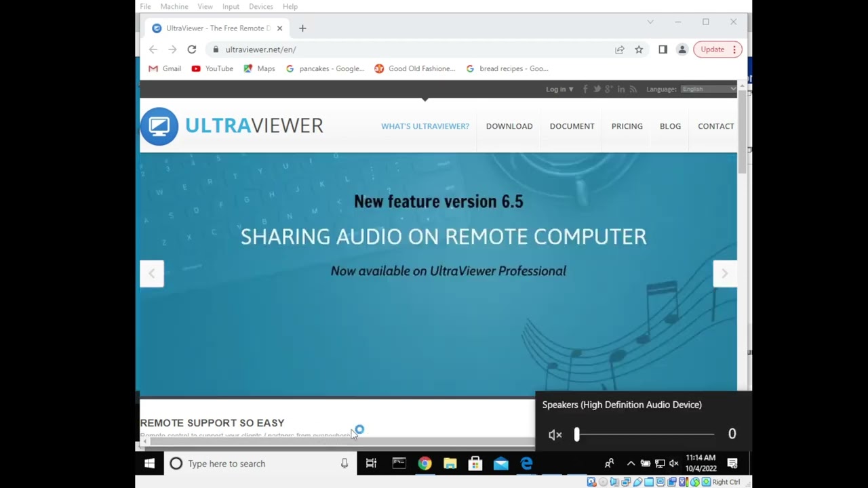Viewport: 868px width, 488px height.
Task: Open the People icon in the taskbar
Action: [609, 464]
